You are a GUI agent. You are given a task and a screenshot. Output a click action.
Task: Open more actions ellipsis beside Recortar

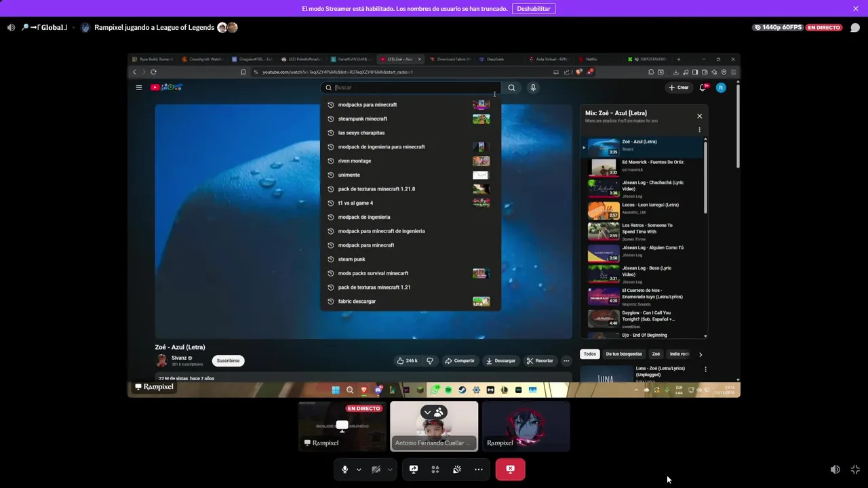pos(566,361)
